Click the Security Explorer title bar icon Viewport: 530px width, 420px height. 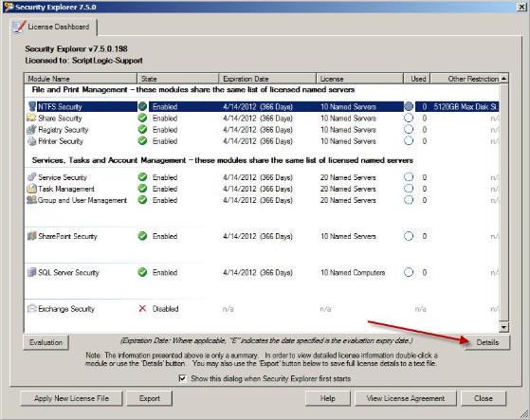point(9,7)
